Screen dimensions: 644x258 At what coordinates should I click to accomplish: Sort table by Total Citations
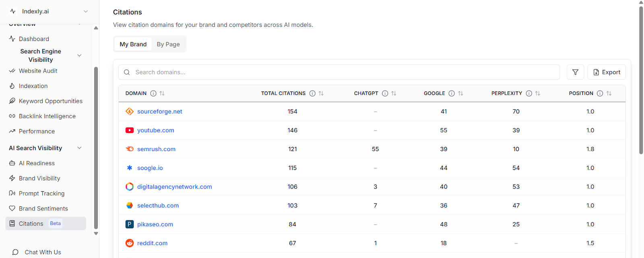[x=321, y=93]
